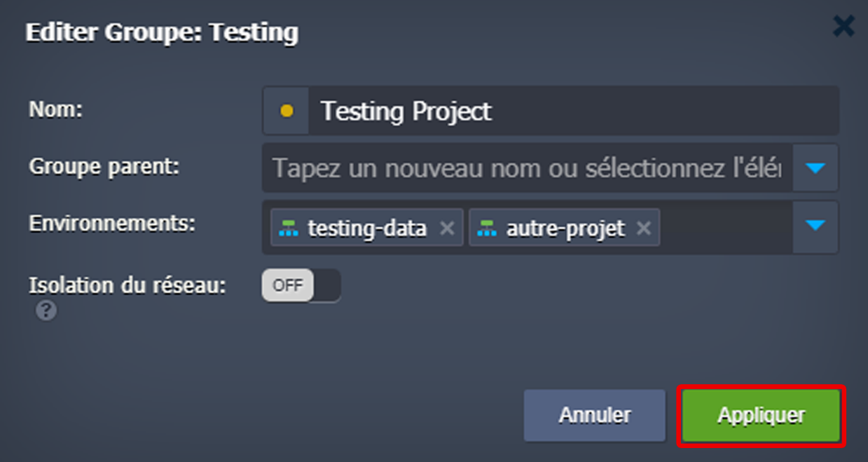Image resolution: width=868 pixels, height=462 pixels.
Task: Remove the autre-projet environment tag
Action: [643, 228]
